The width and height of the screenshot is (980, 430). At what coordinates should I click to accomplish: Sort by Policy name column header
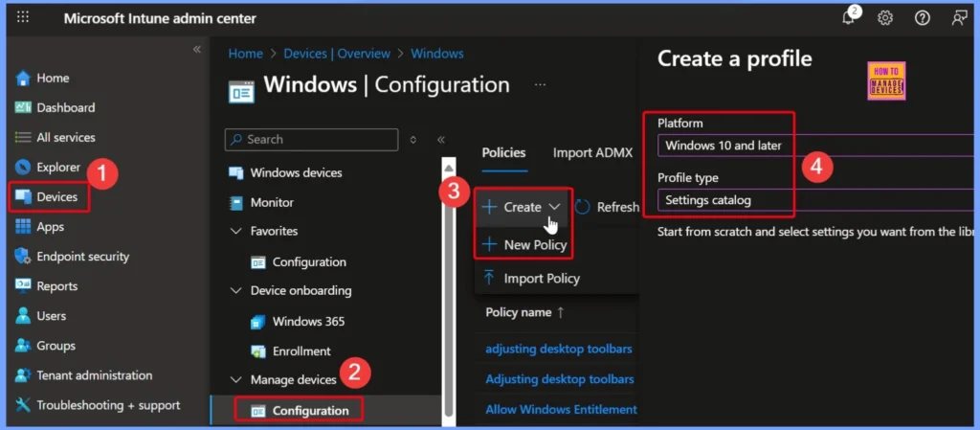click(x=525, y=312)
